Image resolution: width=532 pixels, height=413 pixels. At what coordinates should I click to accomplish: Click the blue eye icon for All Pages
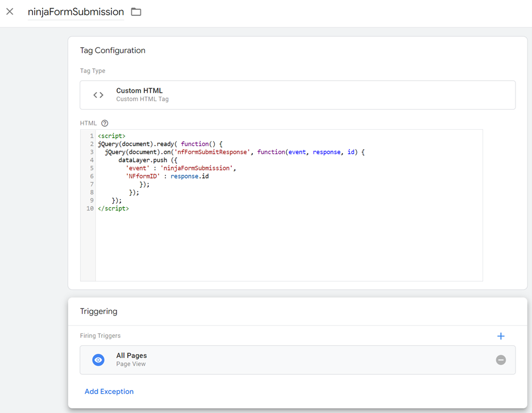(98, 360)
